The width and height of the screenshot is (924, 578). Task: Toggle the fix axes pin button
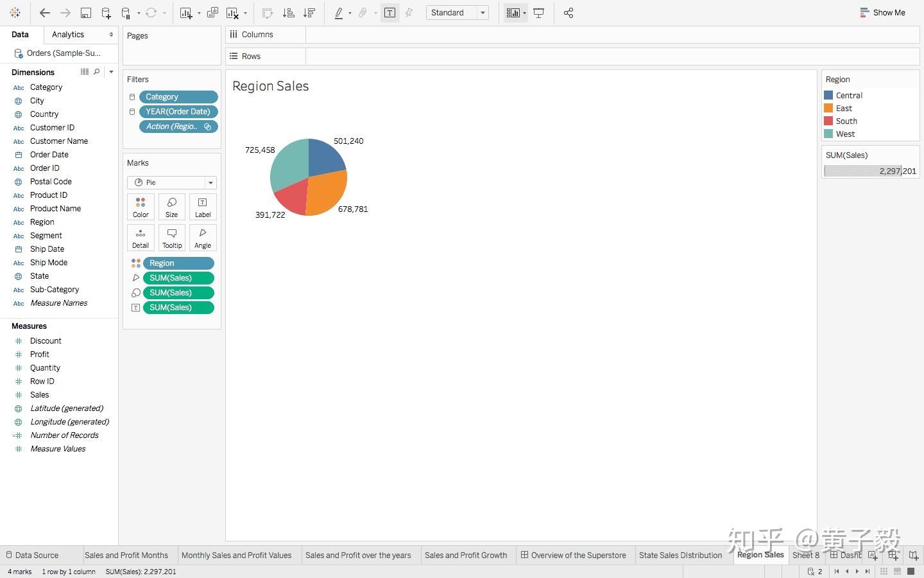coord(409,13)
